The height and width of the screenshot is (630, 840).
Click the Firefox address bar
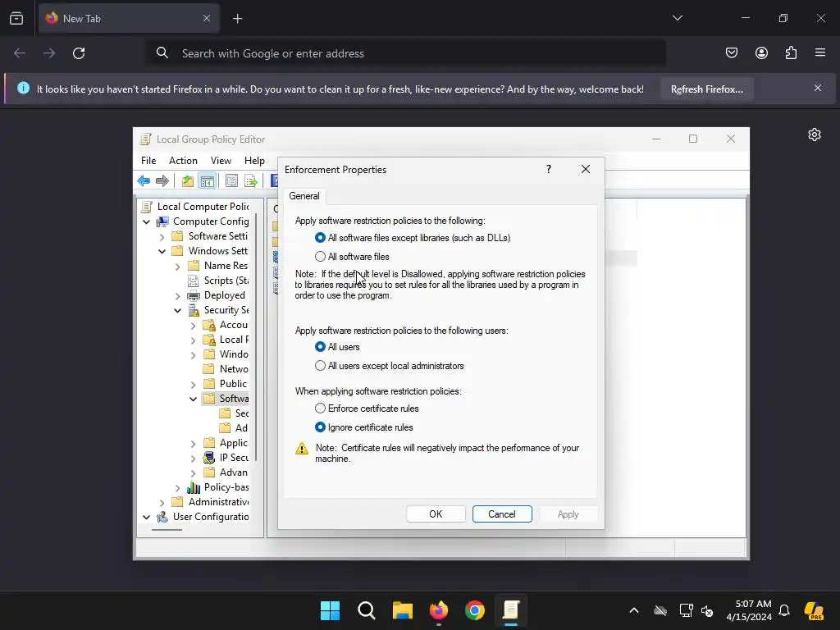[407, 53]
